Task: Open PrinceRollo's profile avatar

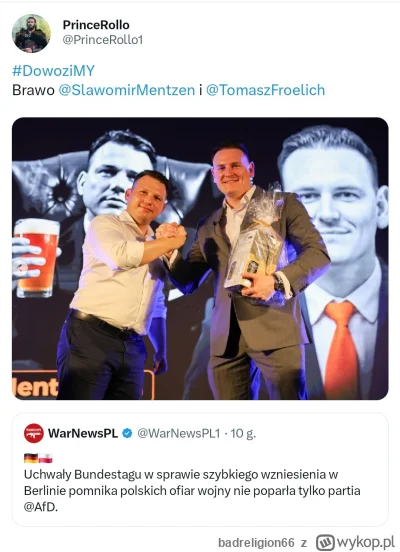Action: tap(31, 33)
